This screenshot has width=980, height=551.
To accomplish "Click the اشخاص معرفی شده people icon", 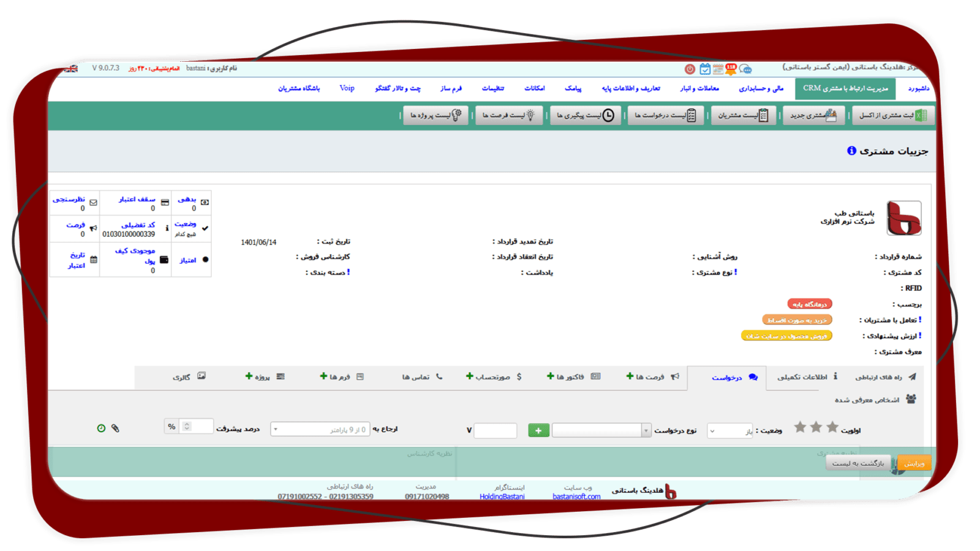I will 911,399.
